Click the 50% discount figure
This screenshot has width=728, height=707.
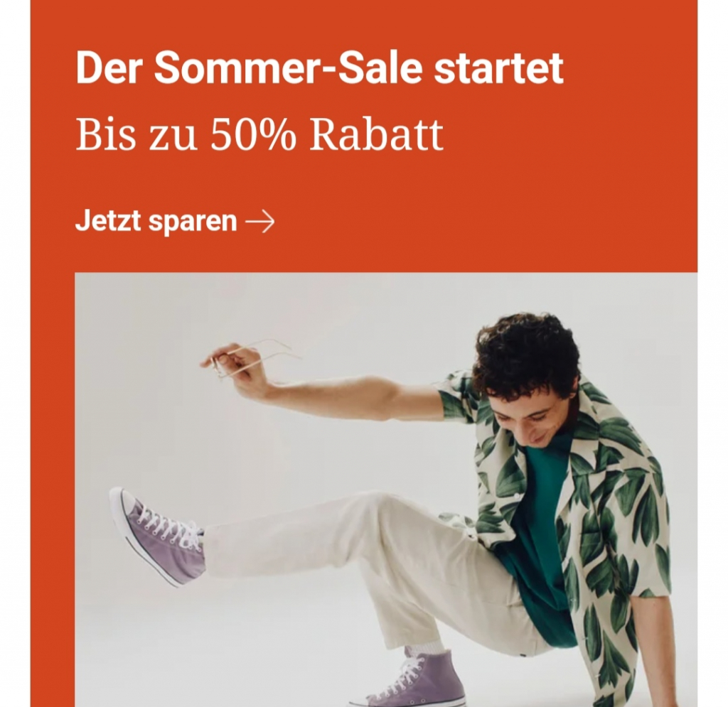click(253, 134)
